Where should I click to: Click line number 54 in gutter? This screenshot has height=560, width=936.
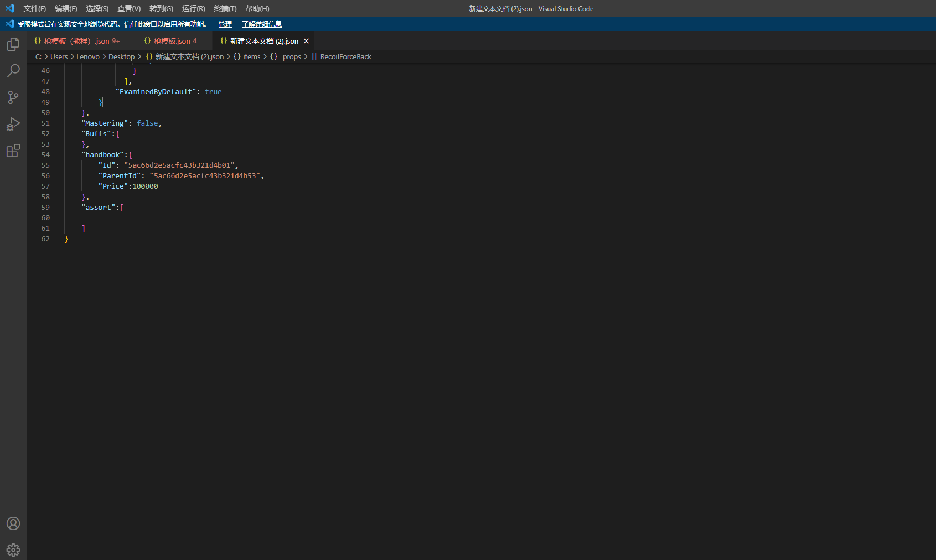tap(45, 154)
